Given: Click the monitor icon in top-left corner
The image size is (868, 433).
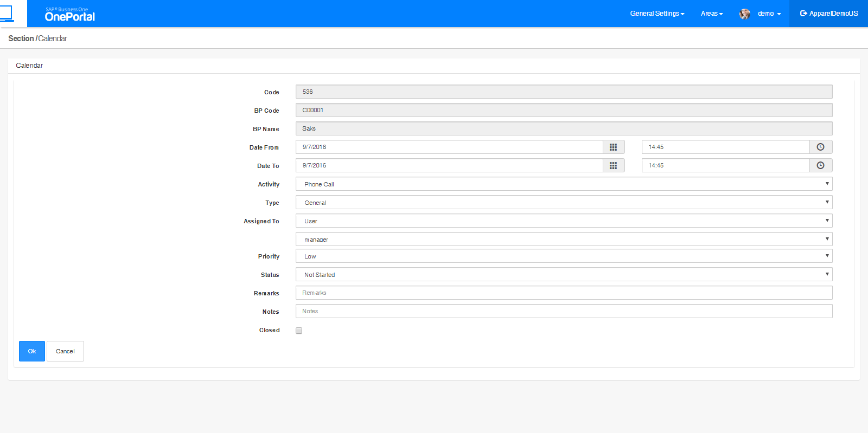Looking at the screenshot, I should click(x=7, y=14).
